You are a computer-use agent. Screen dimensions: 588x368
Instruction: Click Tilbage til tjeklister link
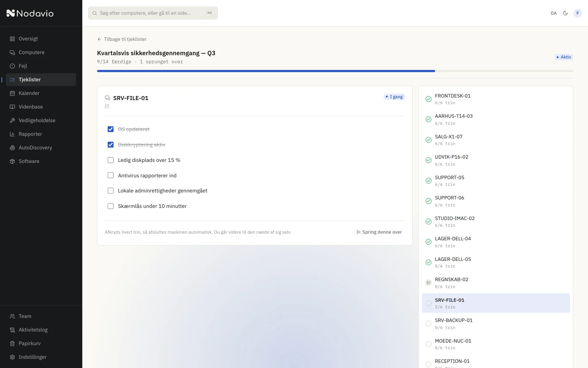122,39
